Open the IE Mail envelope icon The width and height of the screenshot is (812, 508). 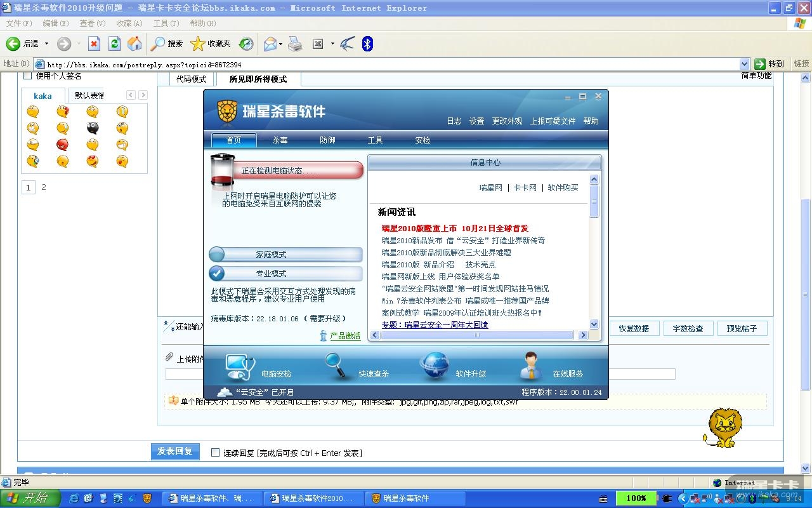(x=270, y=44)
